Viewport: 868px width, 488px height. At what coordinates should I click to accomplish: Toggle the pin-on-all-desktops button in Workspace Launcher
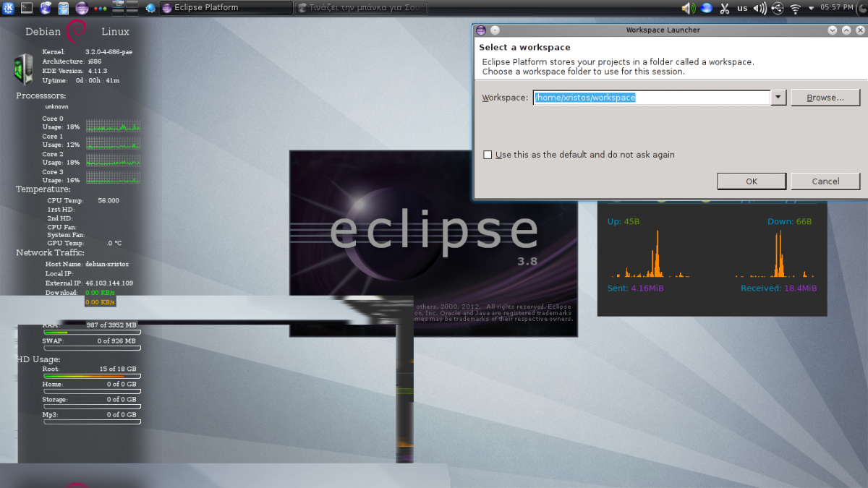[x=495, y=30]
